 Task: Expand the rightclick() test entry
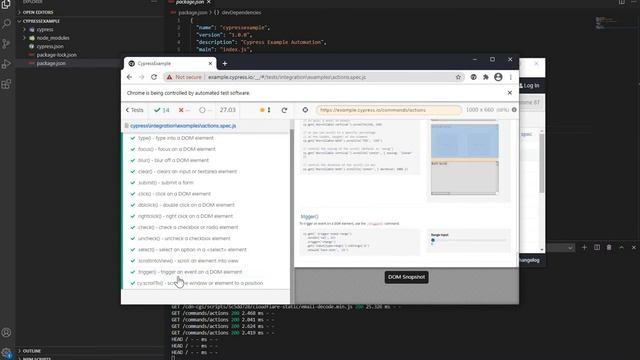click(185, 216)
